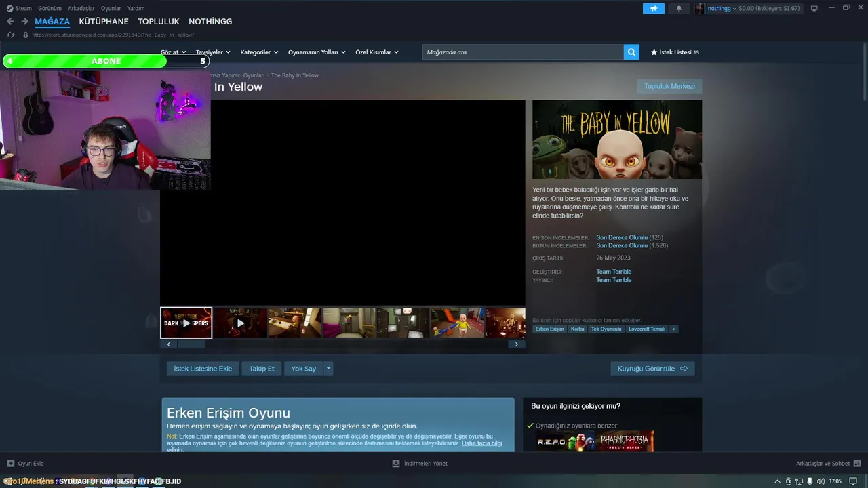Expand the Oynamanın Yolları dropdown
The image size is (868, 488).
[x=317, y=52]
